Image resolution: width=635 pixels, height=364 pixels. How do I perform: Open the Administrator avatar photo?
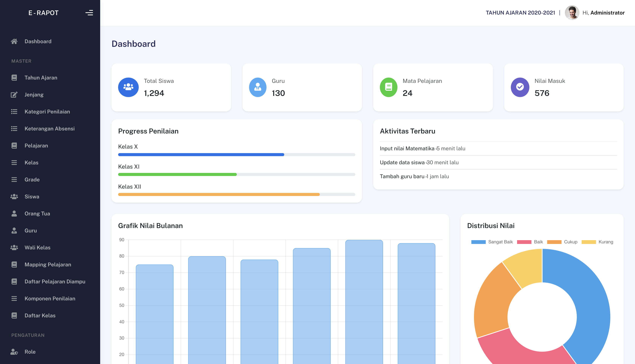tap(572, 13)
